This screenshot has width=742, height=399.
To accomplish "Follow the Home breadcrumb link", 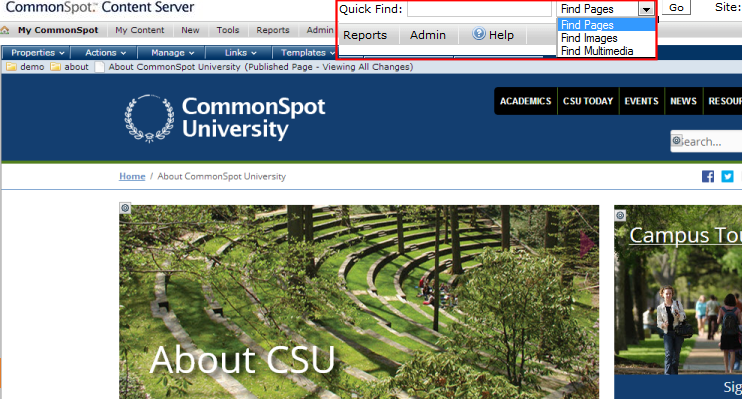I will [132, 176].
